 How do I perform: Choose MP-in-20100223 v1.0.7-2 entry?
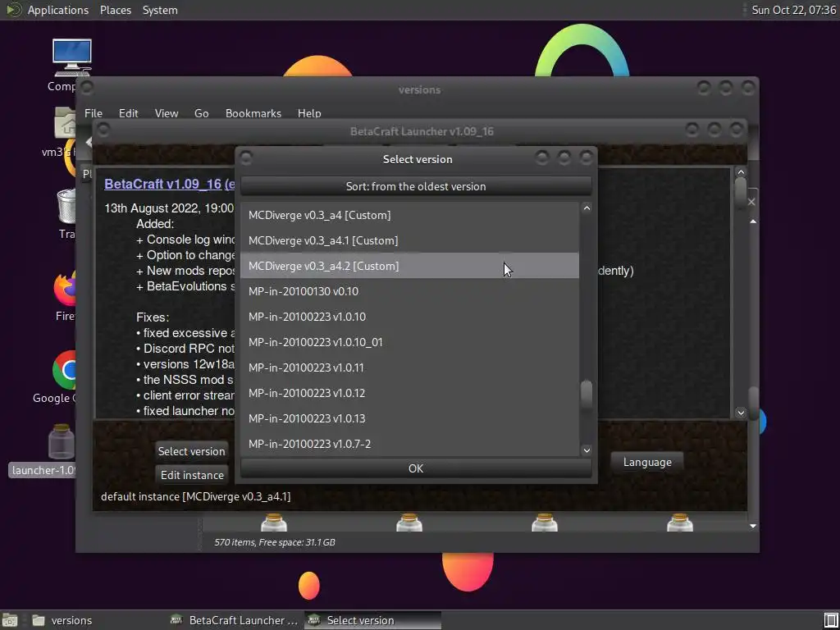[410, 444]
